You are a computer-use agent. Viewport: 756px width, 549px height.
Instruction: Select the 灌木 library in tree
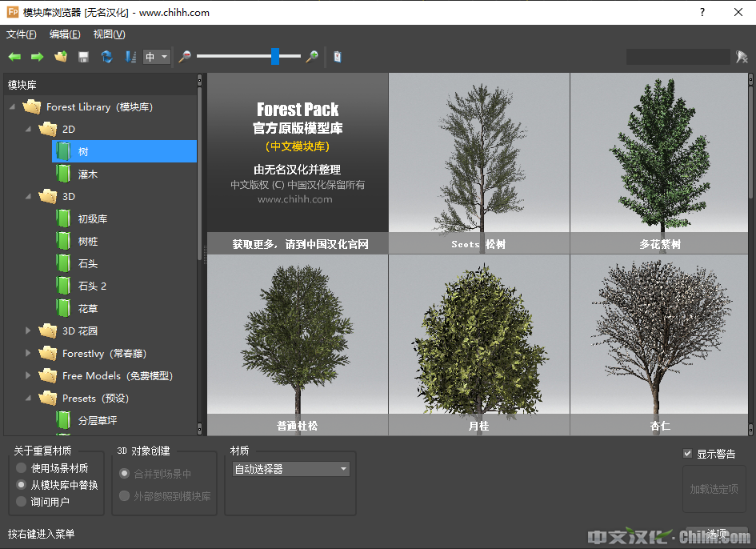pyautogui.click(x=88, y=174)
